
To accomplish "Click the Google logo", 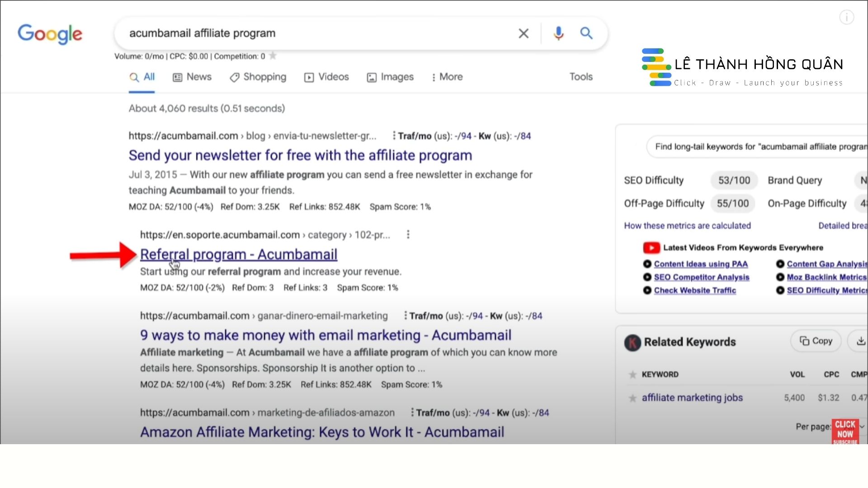I will (x=50, y=34).
